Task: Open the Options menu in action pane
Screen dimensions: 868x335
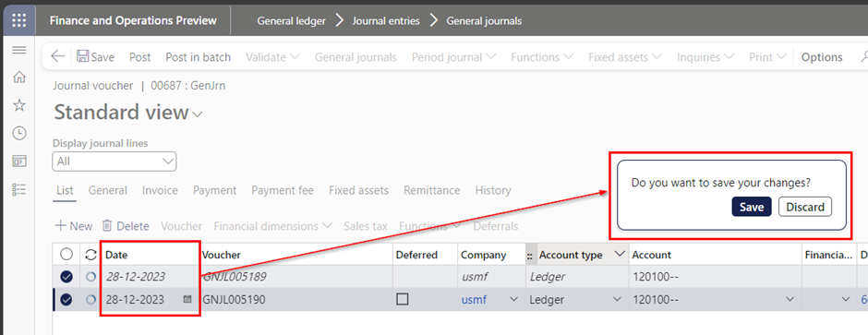Action: (x=822, y=57)
